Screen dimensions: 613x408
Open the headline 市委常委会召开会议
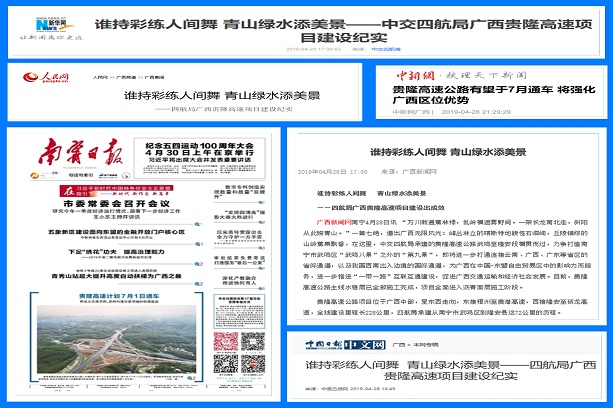tap(117, 204)
